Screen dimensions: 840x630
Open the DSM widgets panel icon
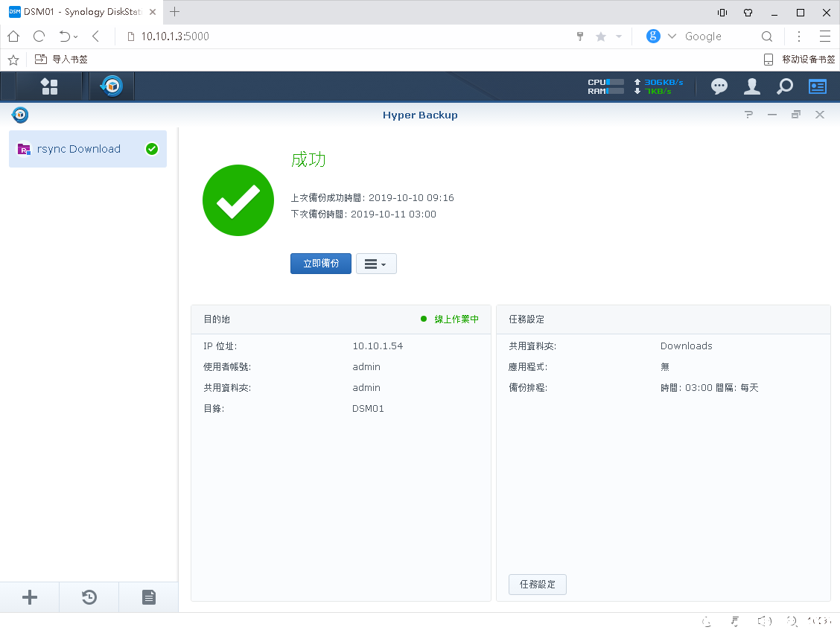818,86
